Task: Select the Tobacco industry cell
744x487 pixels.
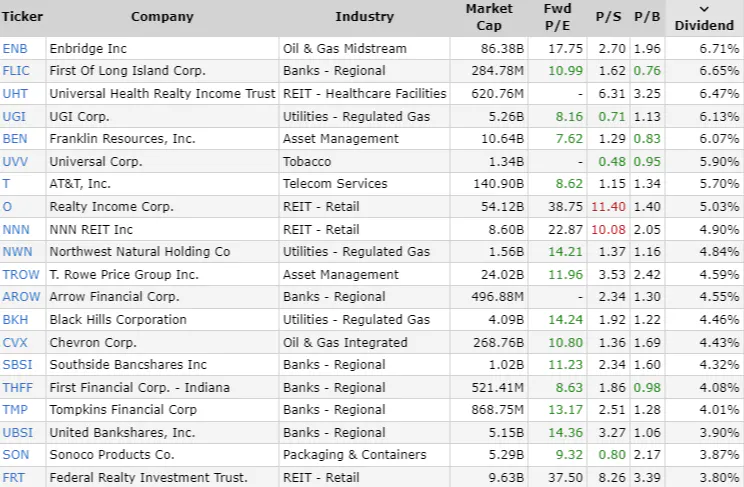Action: click(x=364, y=161)
